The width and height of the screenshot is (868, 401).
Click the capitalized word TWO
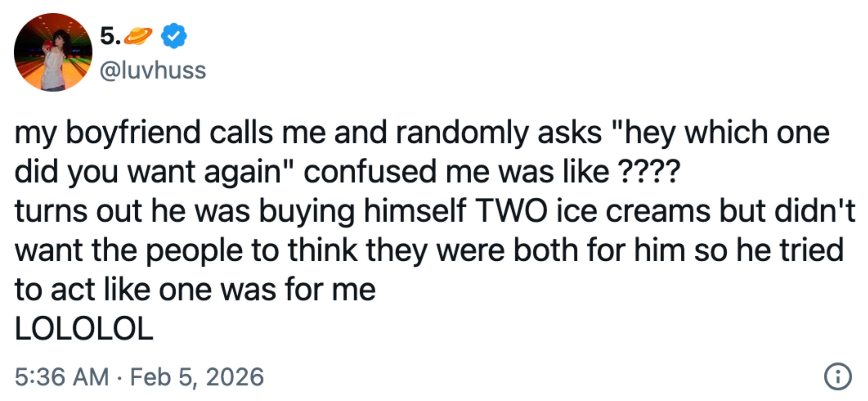511,211
